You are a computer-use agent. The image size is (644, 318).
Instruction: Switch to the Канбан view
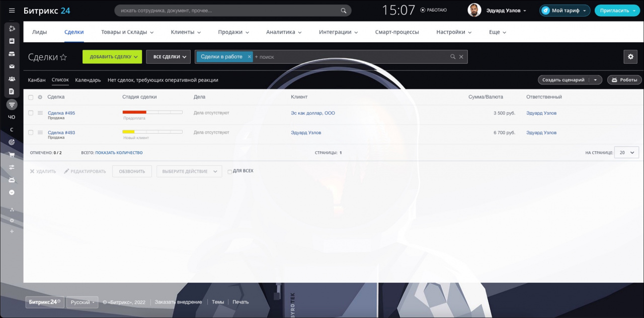(x=37, y=80)
